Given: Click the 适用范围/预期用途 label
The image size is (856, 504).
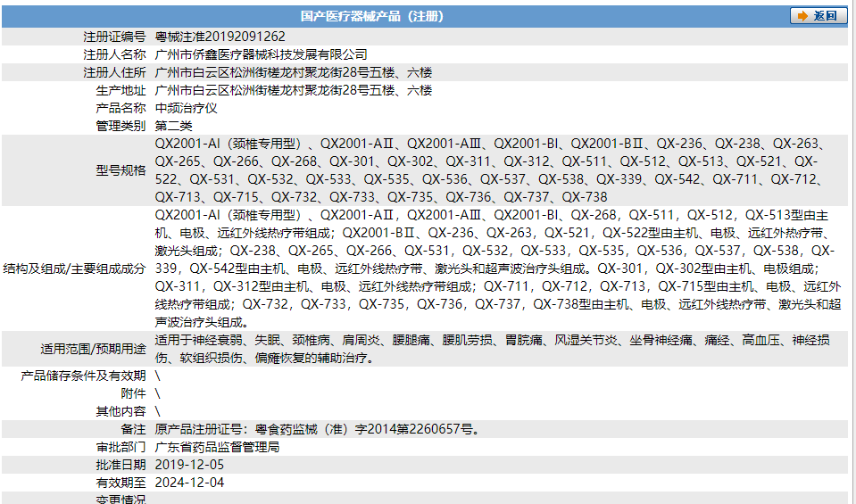Looking at the screenshot, I should point(93,349).
